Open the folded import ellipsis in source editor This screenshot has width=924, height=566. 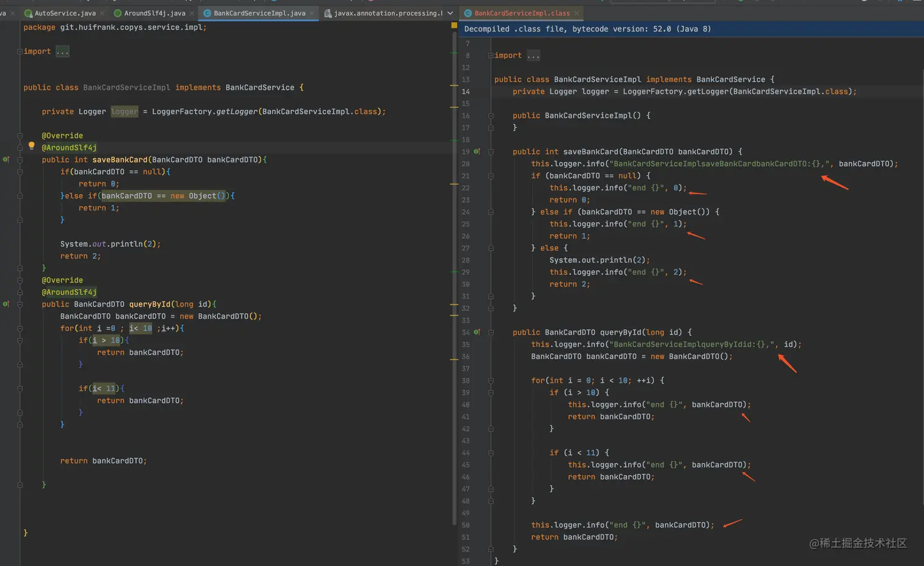tap(62, 51)
